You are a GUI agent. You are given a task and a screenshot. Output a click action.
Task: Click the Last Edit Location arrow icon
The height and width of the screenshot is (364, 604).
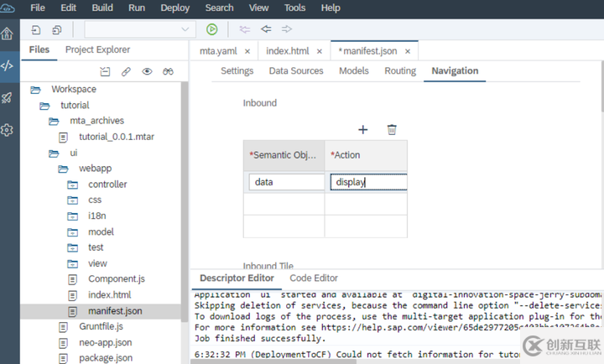pos(245,29)
